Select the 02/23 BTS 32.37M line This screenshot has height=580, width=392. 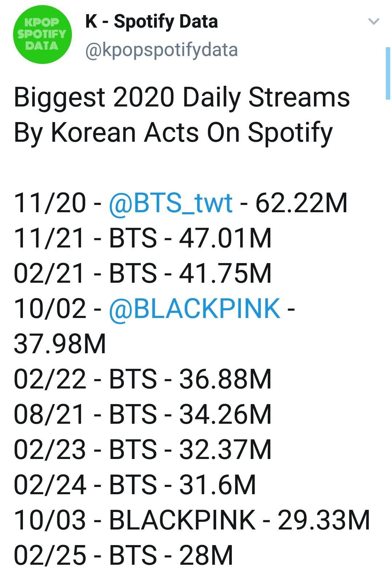pos(142,449)
